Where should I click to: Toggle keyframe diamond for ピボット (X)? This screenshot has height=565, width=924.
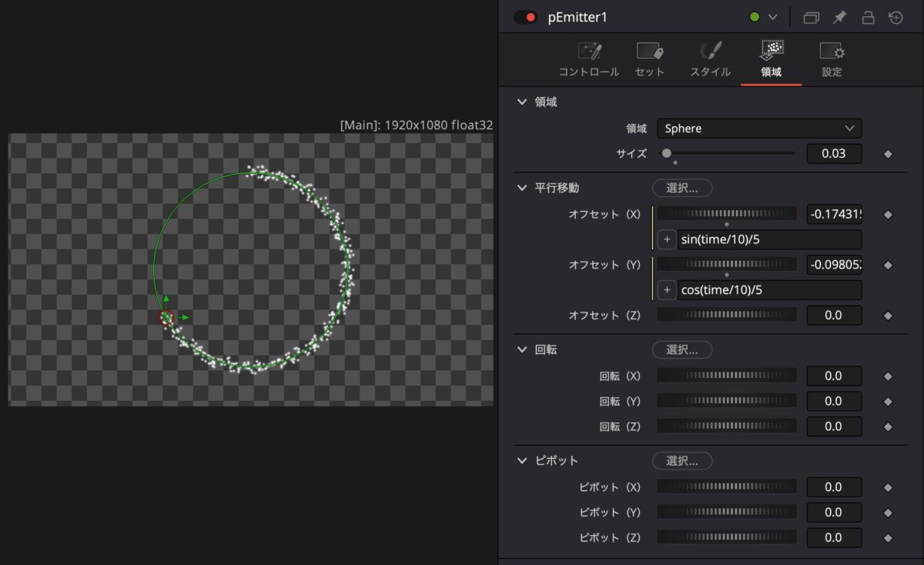888,487
